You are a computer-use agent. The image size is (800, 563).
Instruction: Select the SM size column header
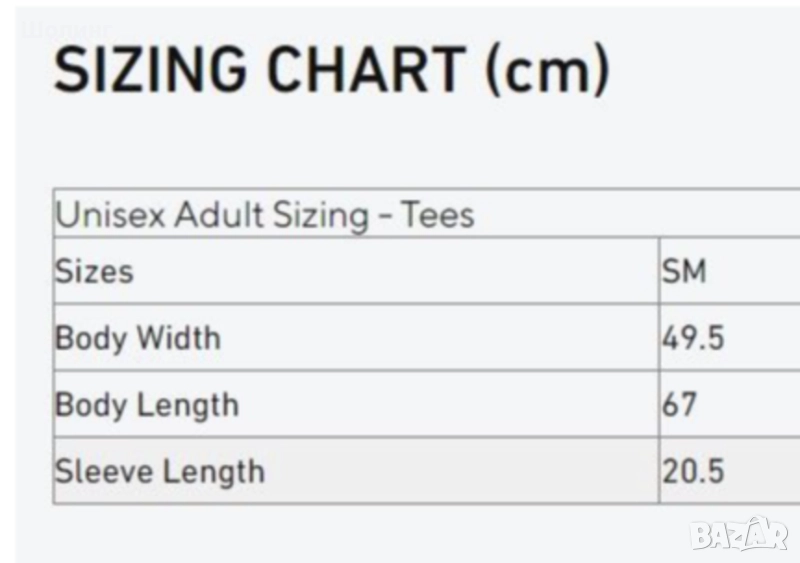point(684,271)
